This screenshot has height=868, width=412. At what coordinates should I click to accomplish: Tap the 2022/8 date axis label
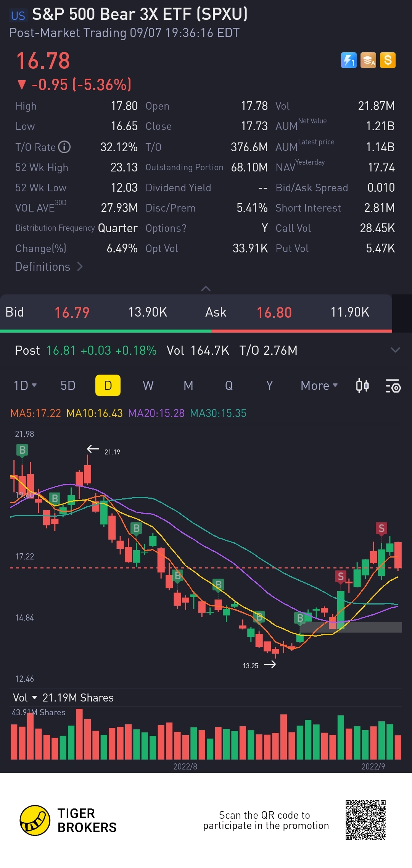pyautogui.click(x=185, y=766)
